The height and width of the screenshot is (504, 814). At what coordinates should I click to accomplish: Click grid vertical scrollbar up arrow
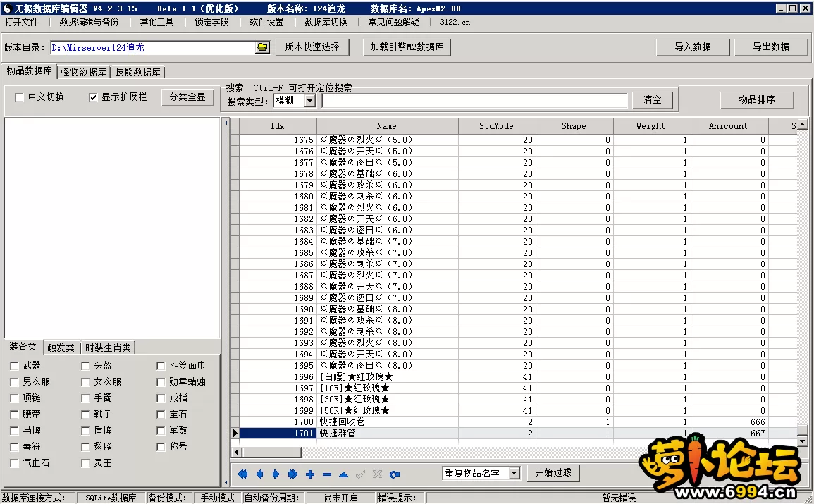[x=803, y=124]
